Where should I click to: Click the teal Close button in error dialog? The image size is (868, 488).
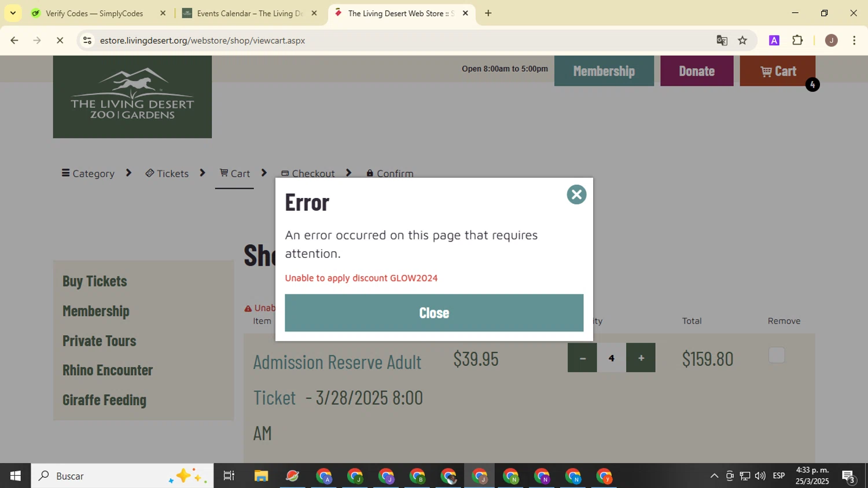coord(434,313)
